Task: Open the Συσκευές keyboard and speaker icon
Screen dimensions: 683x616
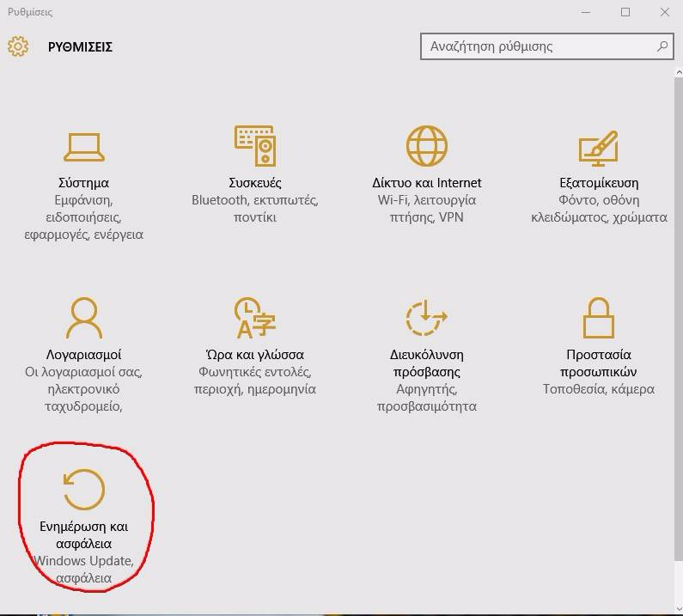Action: [255, 146]
